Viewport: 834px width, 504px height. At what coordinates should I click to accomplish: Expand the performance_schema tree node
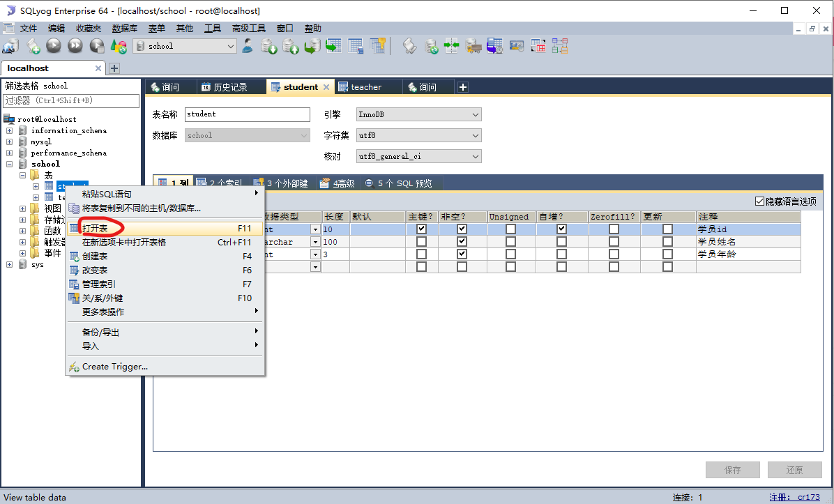point(9,153)
